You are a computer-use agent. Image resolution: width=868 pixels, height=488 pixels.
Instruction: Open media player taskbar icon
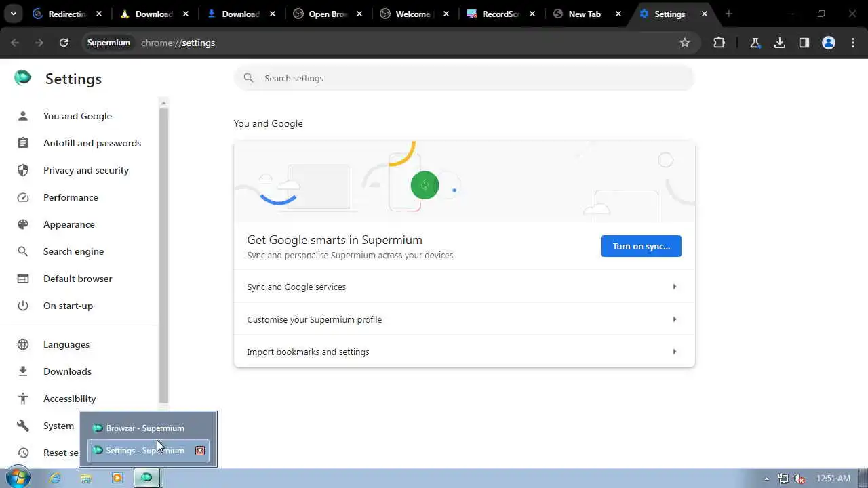[x=117, y=478]
